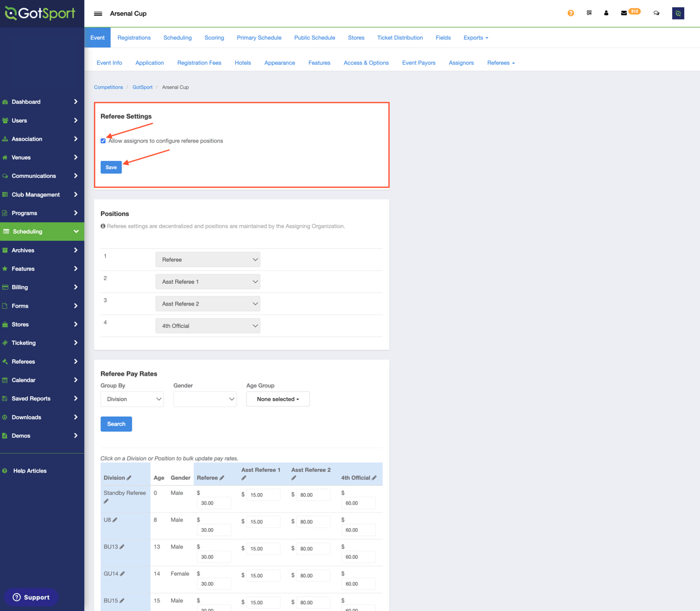Open the QR code icon in header
Image resolution: width=700 pixels, height=611 pixels.
point(589,13)
